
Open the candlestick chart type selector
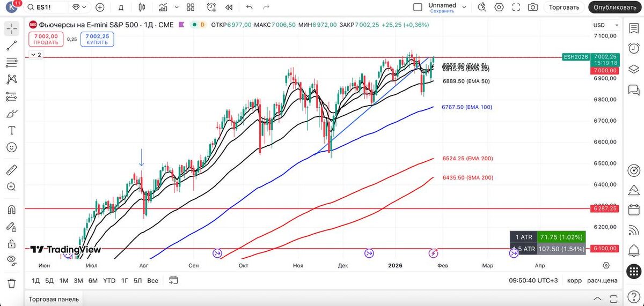coord(142,7)
